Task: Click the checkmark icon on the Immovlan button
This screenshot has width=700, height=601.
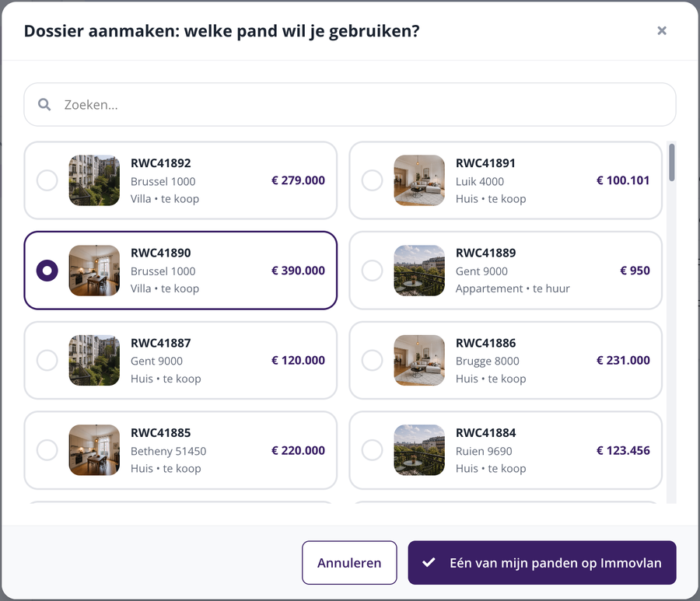Action: pos(429,562)
